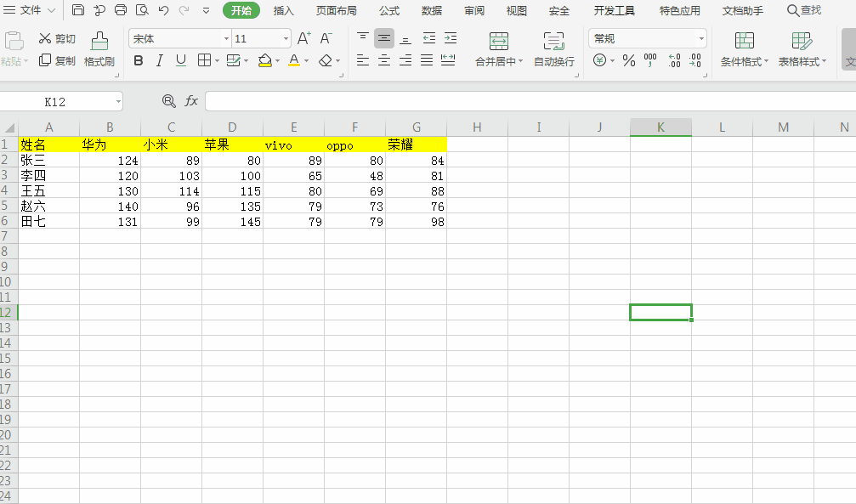Click increase decimal places icon
The width and height of the screenshot is (856, 504).
click(x=674, y=60)
